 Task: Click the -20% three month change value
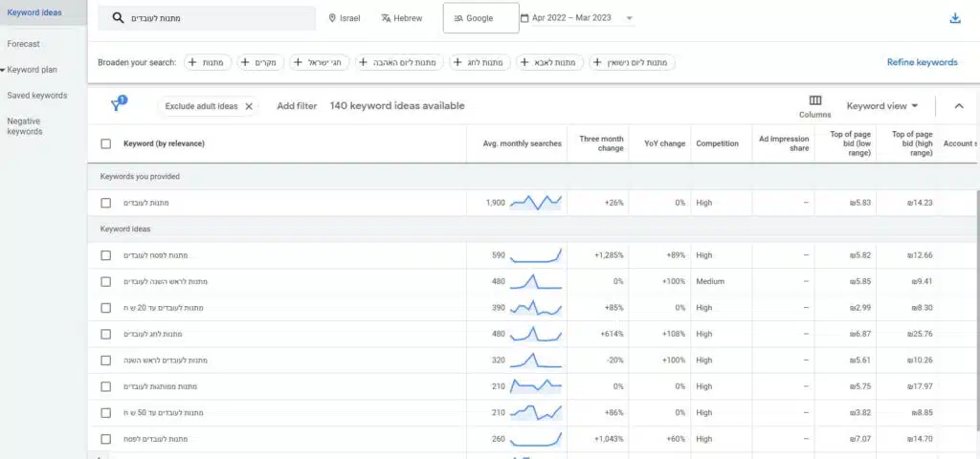coord(613,361)
